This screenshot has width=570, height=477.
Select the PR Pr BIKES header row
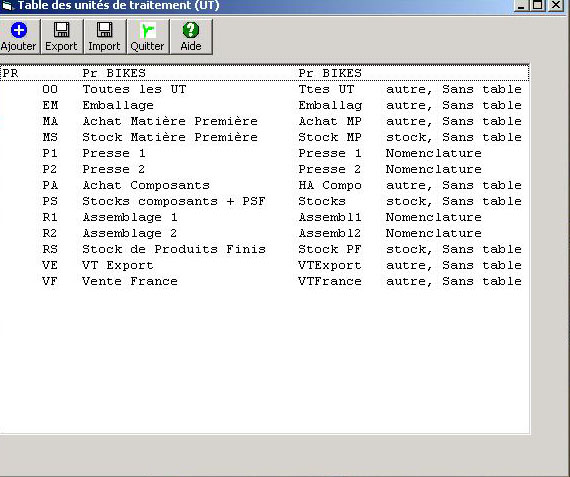264,73
